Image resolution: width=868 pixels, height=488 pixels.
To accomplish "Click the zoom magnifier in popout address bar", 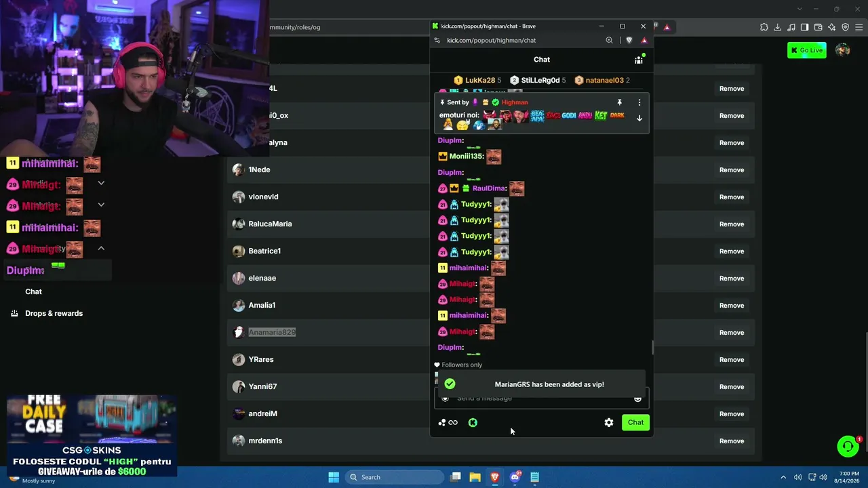I will pos(609,40).
